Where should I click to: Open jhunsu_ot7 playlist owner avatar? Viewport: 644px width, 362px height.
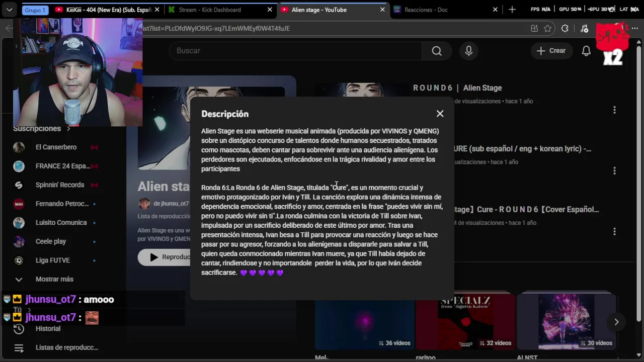point(144,204)
